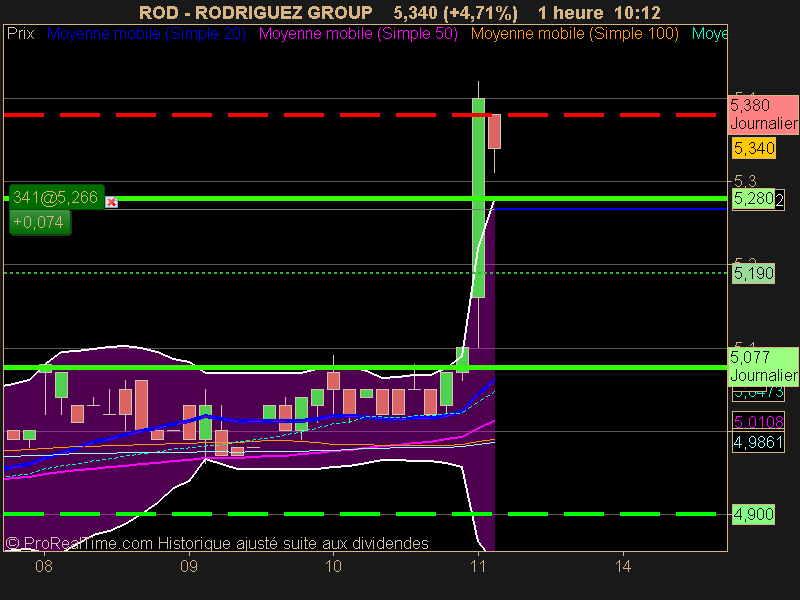Image resolution: width=800 pixels, height=600 pixels.
Task: Click the 5,340 (+4,71%) quote in title
Action: 456,12
